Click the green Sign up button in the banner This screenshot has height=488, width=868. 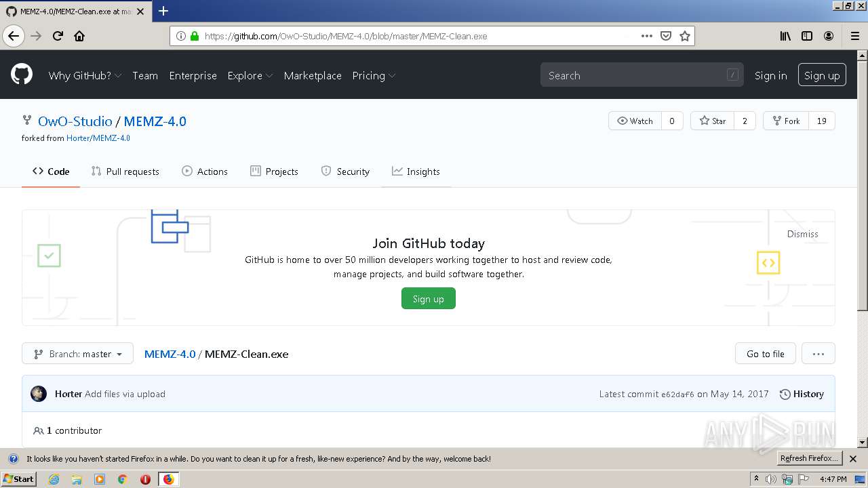click(x=429, y=299)
